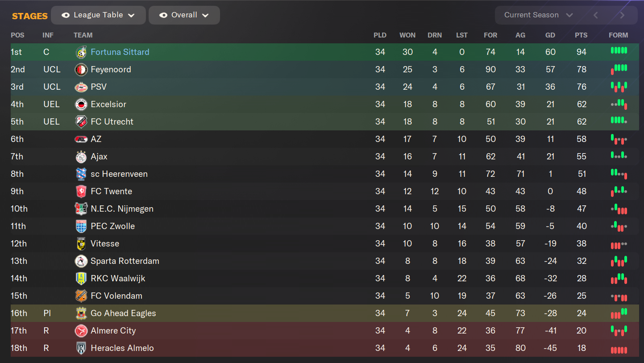The image size is (644, 363).
Task: Sort table by PTS column header
Action: tap(581, 35)
